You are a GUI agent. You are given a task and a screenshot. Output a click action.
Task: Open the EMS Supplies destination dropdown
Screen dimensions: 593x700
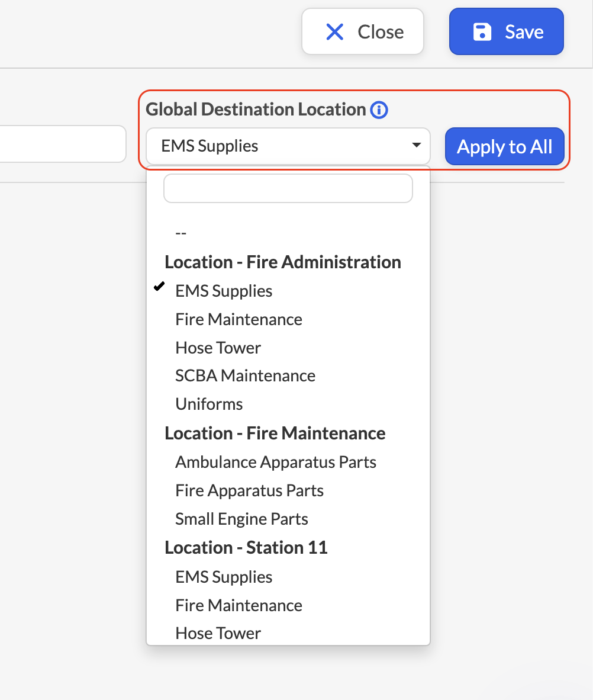[x=288, y=146]
